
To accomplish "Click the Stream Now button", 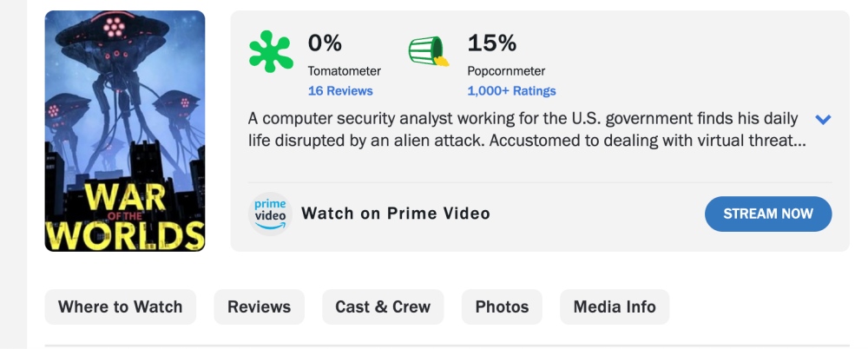I will [x=768, y=214].
